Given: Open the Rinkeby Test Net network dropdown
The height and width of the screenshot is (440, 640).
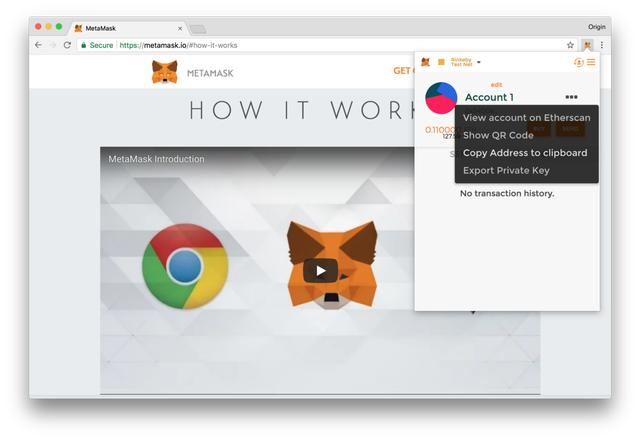Looking at the screenshot, I should [465, 62].
